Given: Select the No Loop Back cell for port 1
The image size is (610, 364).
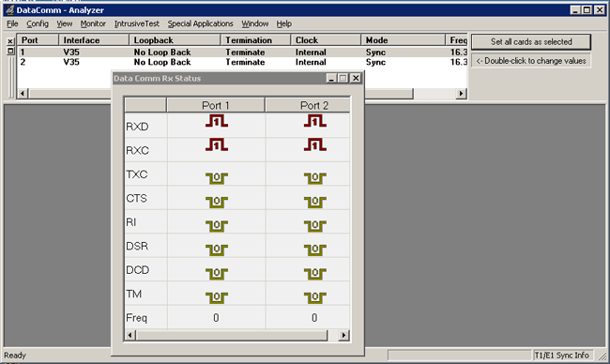Looking at the screenshot, I should pos(162,53).
